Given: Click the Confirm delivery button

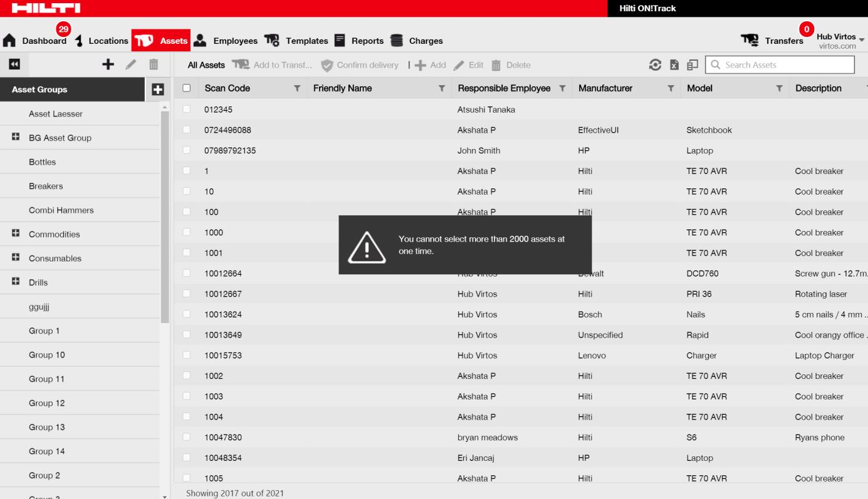Looking at the screenshot, I should point(360,65).
